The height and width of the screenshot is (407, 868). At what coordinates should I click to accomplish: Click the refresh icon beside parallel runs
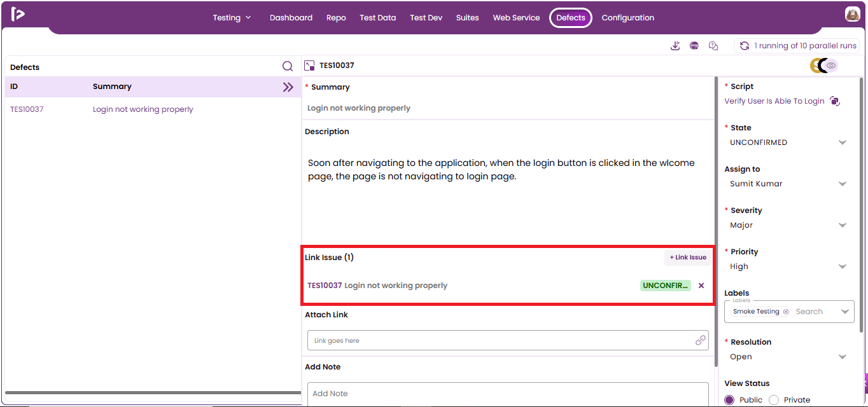[x=744, y=46]
